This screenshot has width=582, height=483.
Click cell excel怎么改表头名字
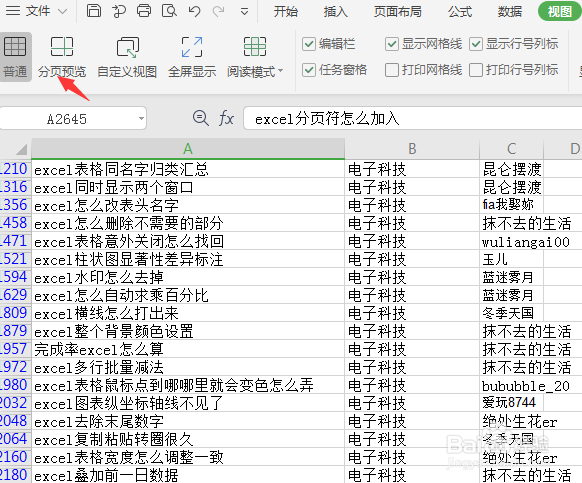click(188, 205)
